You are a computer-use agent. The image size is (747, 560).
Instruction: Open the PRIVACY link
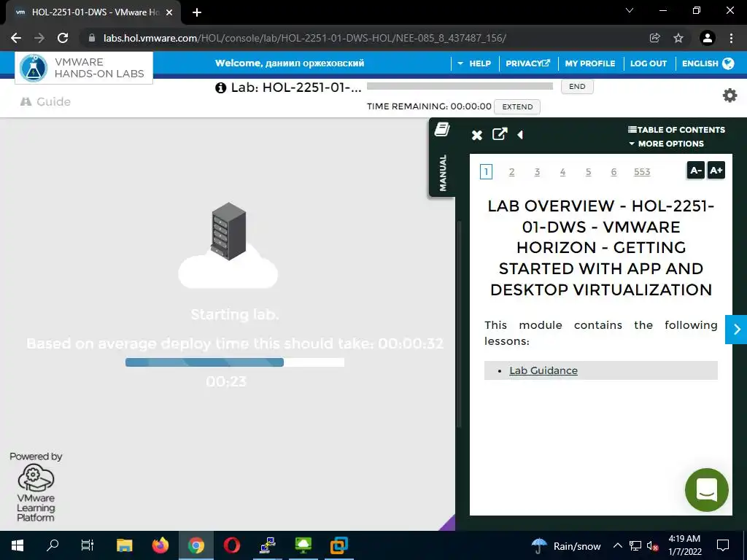(528, 63)
